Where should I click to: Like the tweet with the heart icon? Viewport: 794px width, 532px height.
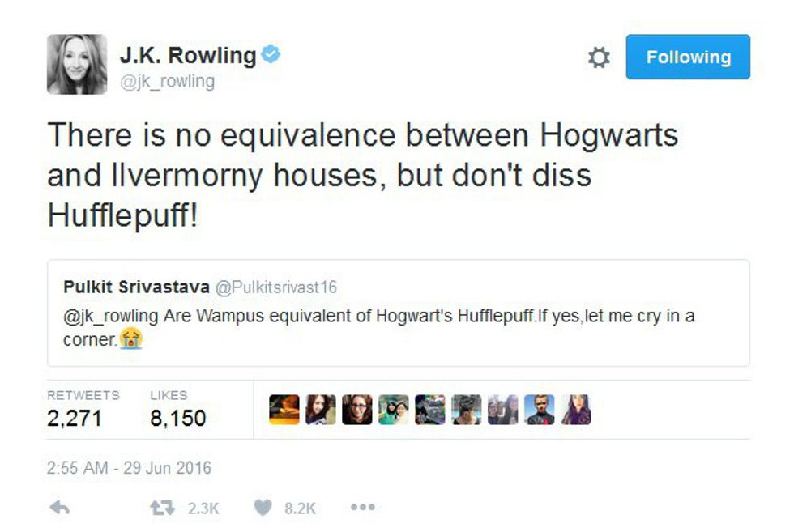pyautogui.click(x=263, y=507)
